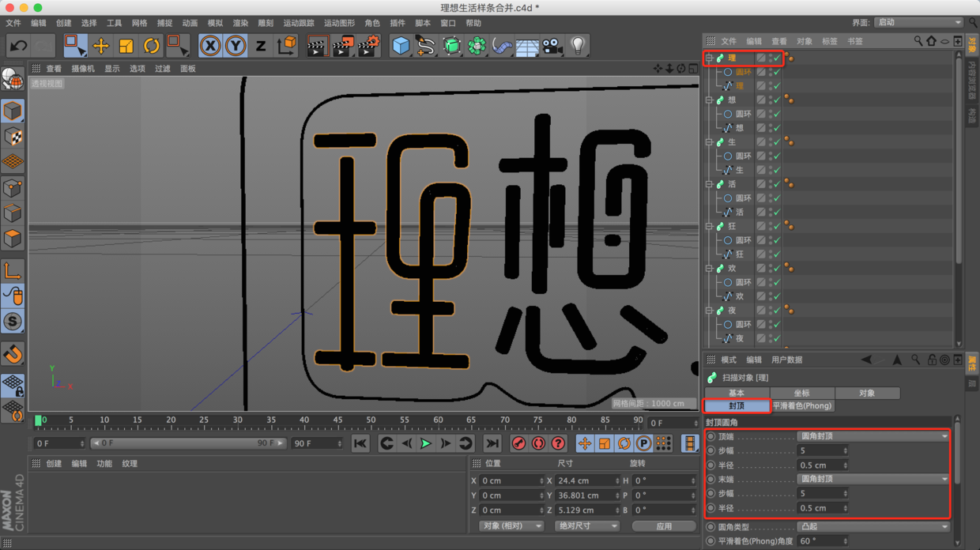
Task: Toggle the X axis lock
Action: (x=210, y=46)
